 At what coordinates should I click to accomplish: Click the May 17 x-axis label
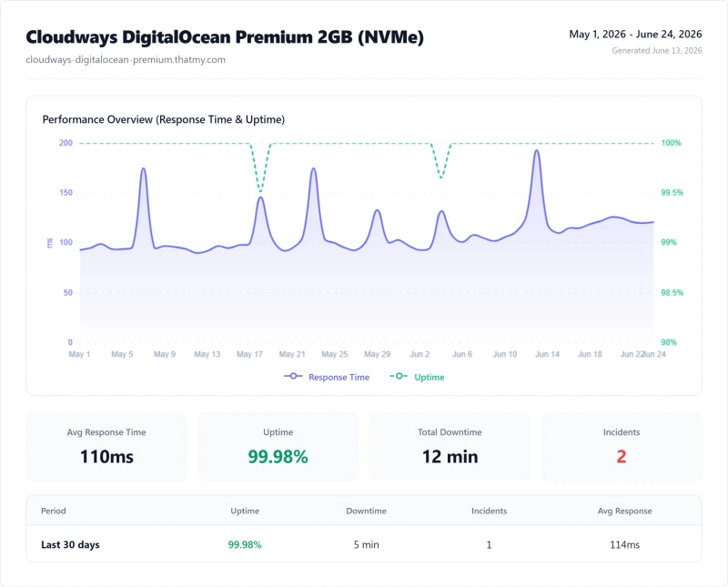(x=249, y=354)
